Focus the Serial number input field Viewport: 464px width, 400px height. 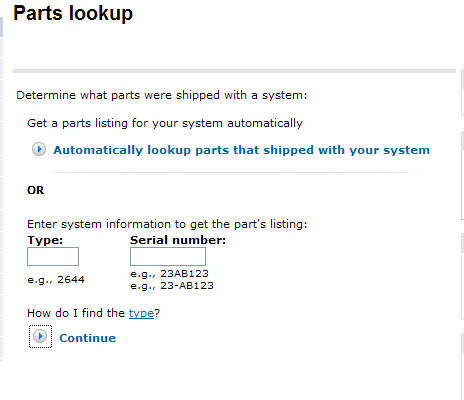tap(168, 256)
